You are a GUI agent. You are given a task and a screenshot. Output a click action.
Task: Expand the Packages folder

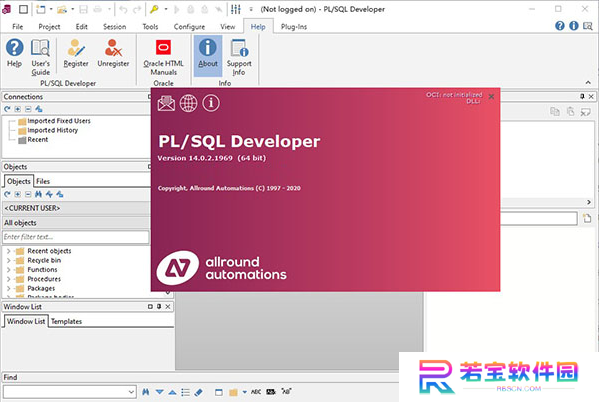8,288
